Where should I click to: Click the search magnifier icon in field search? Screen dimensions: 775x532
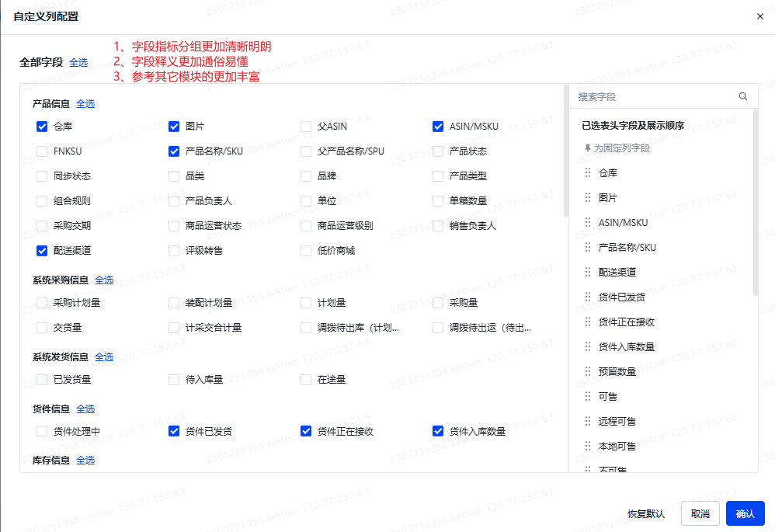tap(743, 96)
